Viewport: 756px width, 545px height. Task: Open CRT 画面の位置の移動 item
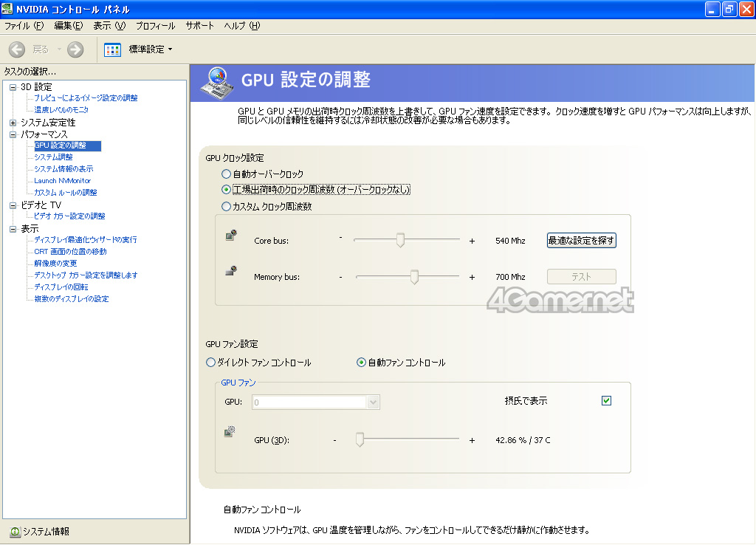[70, 252]
